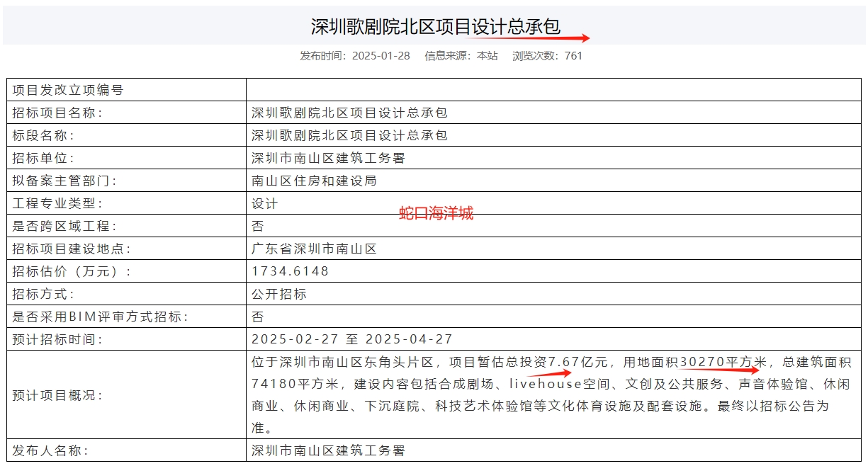Click the 是否跨区域工程 label
Image resolution: width=868 pixels, height=466 pixels.
click(64, 226)
